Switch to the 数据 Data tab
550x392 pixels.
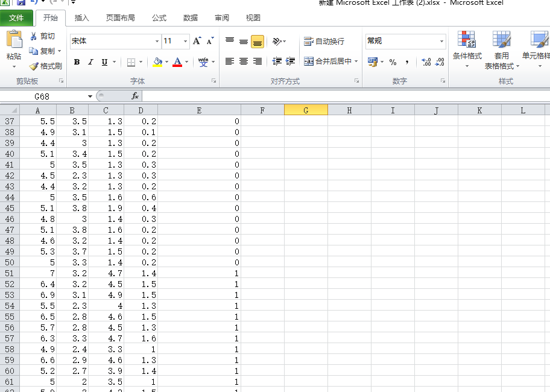coord(191,18)
